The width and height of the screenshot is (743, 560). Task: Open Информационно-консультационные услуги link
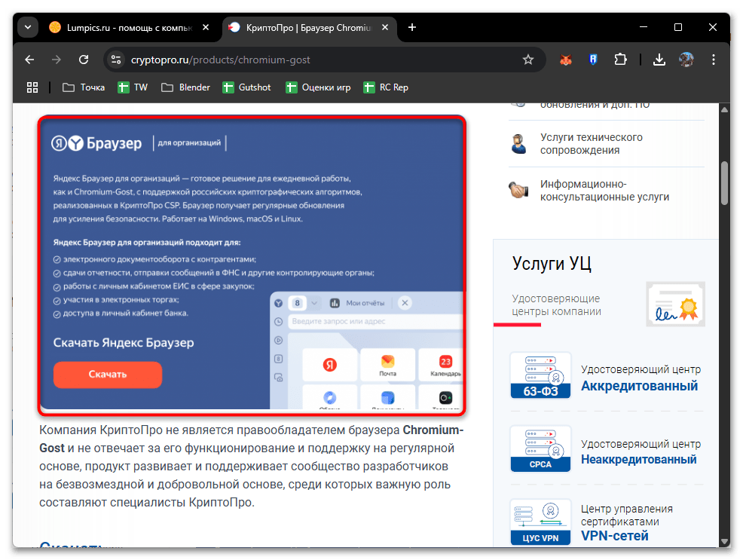tap(604, 191)
